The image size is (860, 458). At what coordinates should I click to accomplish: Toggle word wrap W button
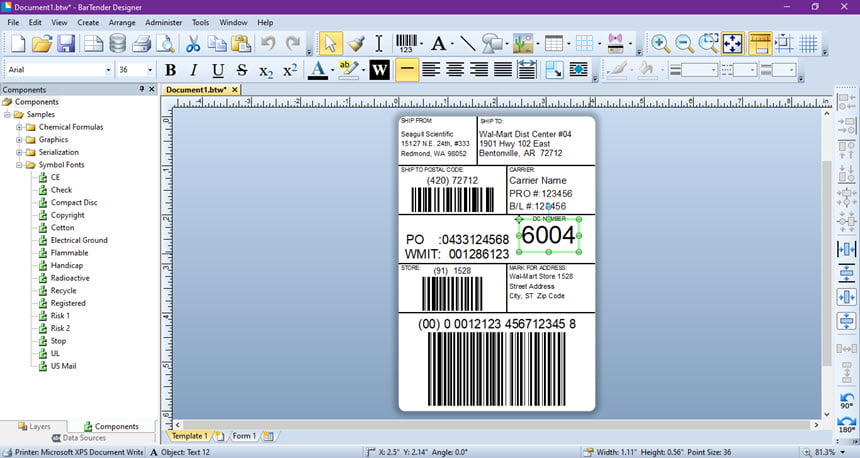coord(379,70)
